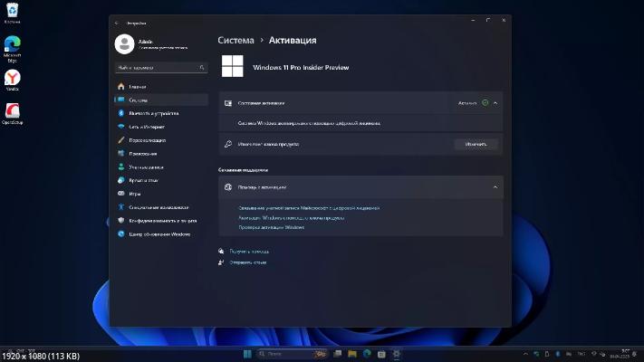Viewport: 644px width, 362px height.
Task: Click the Windows logo on Activation page
Action: 233,66
